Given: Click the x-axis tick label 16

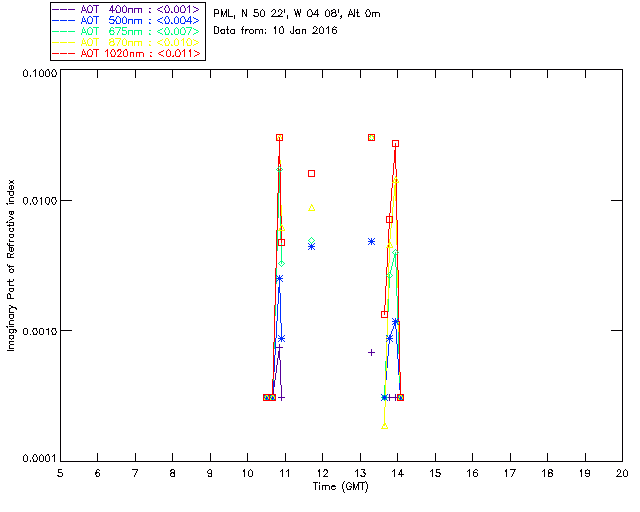Looking at the screenshot, I should 472,473.
